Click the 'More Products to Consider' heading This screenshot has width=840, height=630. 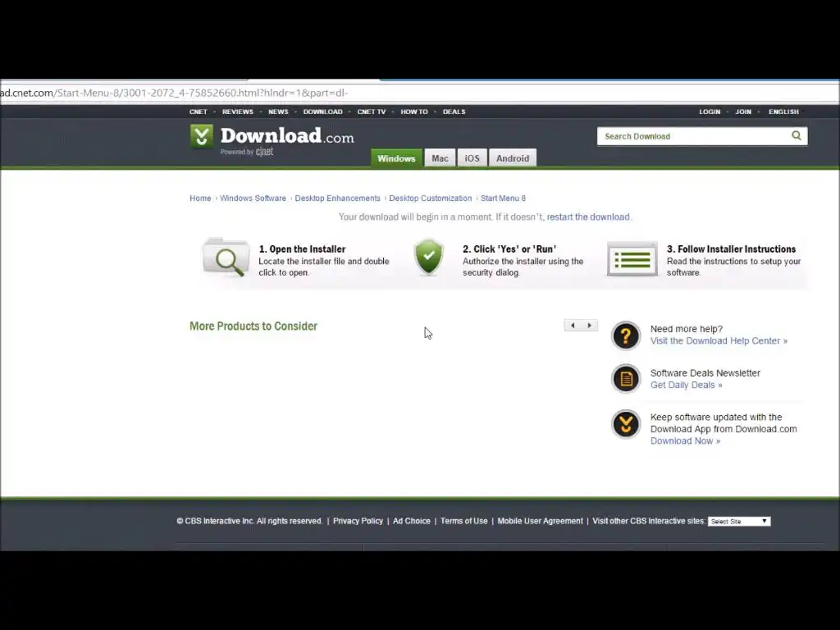pos(253,326)
